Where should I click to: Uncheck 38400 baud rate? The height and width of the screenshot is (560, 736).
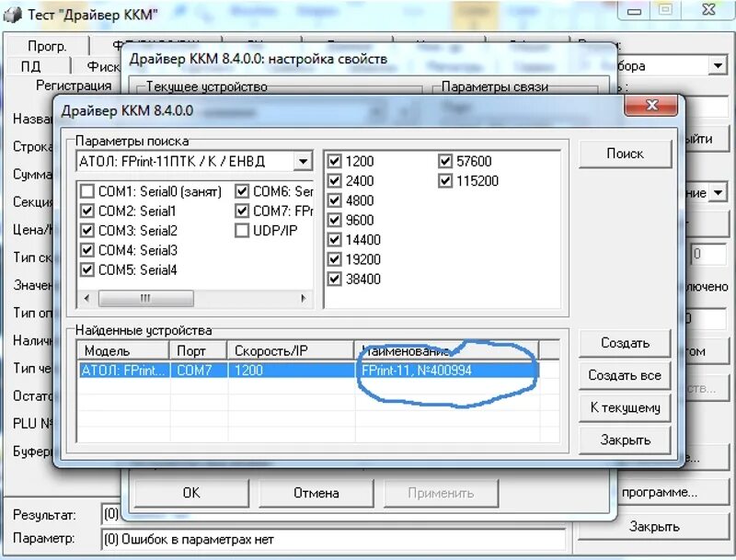[x=334, y=279]
